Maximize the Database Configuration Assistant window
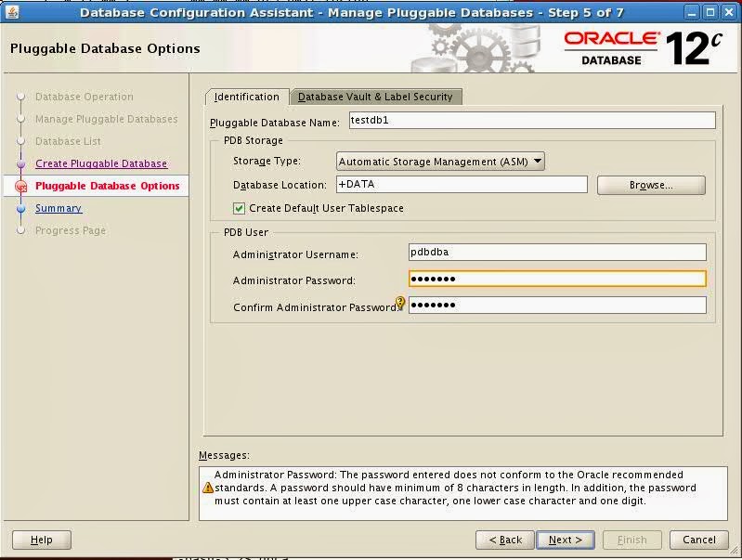Image resolution: width=742 pixels, height=560 pixels. tap(710, 13)
